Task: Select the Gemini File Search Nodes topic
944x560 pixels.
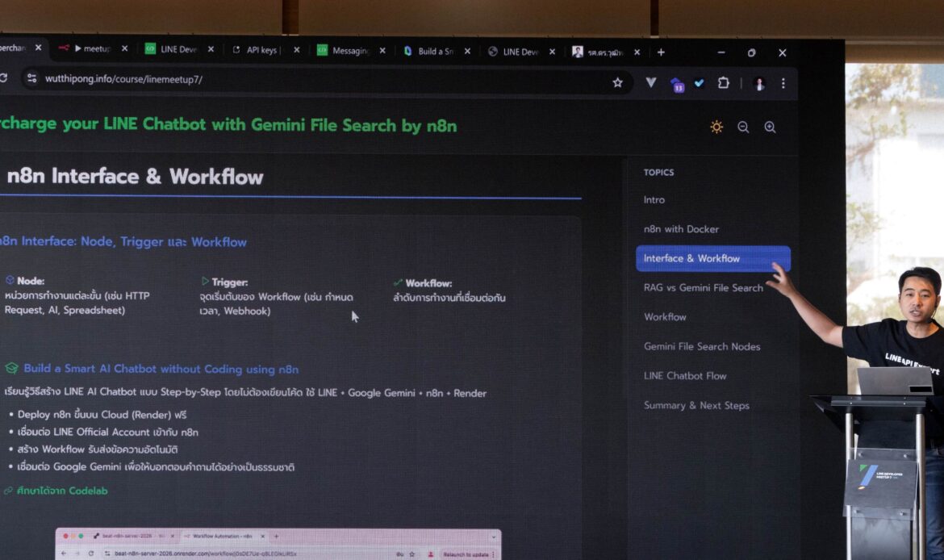Action: point(702,346)
